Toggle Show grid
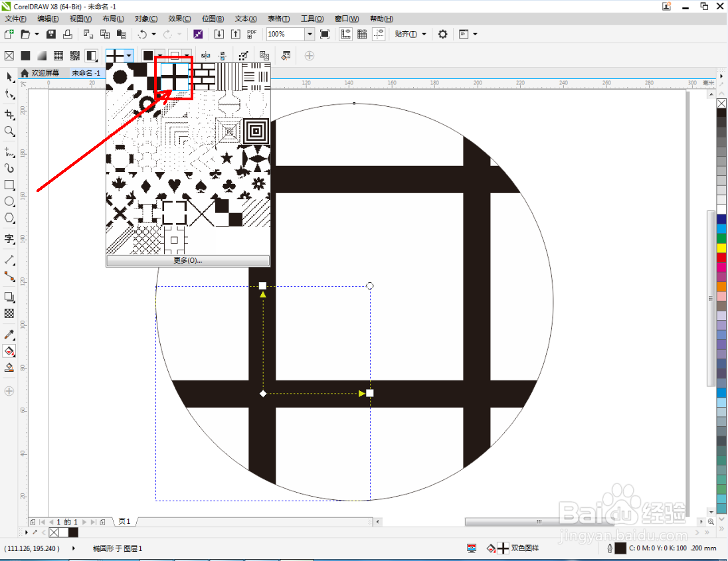This screenshot has height=561, width=728. [362, 34]
